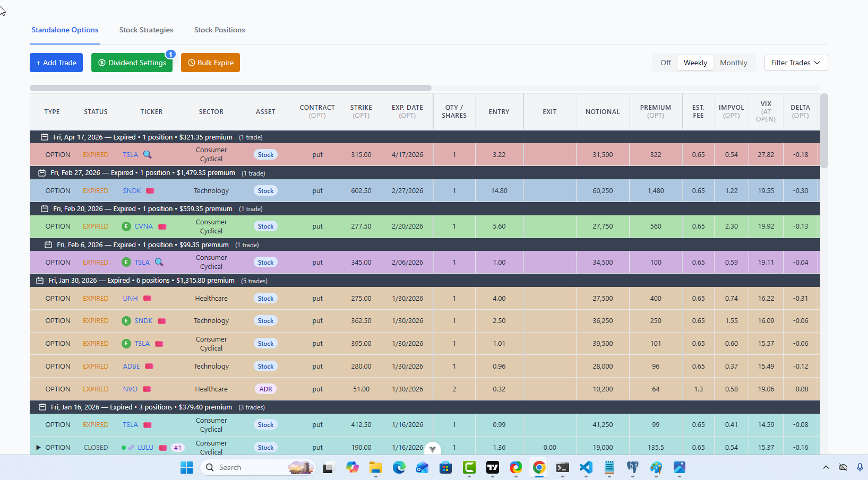Open the NVO ticker link
Viewport: 868px width, 480px height.
click(x=130, y=389)
